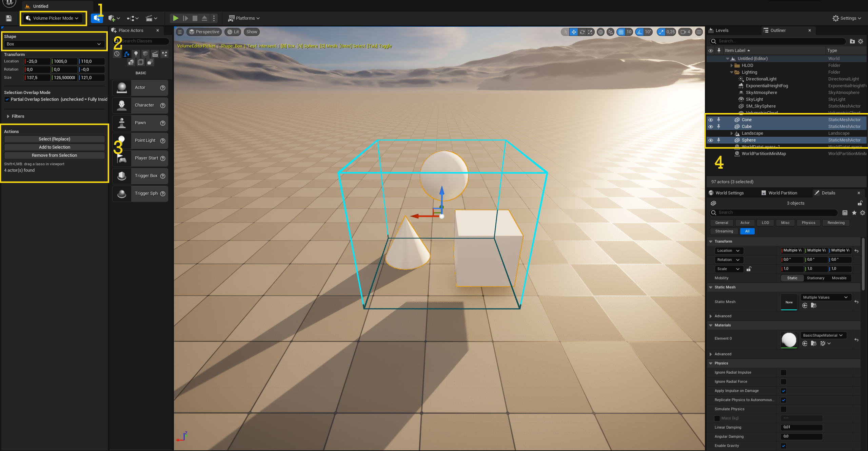Click help icon next to Character actor
This screenshot has width=868, height=451.
(163, 106)
